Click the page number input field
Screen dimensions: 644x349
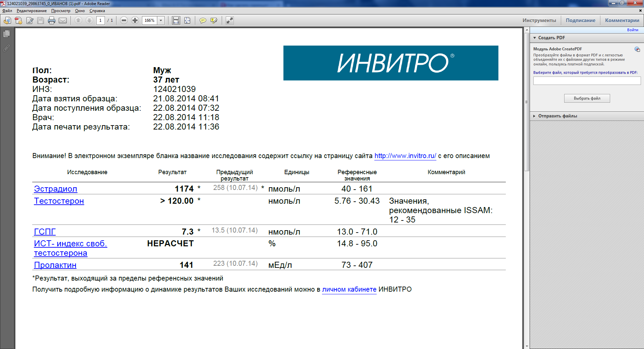[100, 20]
